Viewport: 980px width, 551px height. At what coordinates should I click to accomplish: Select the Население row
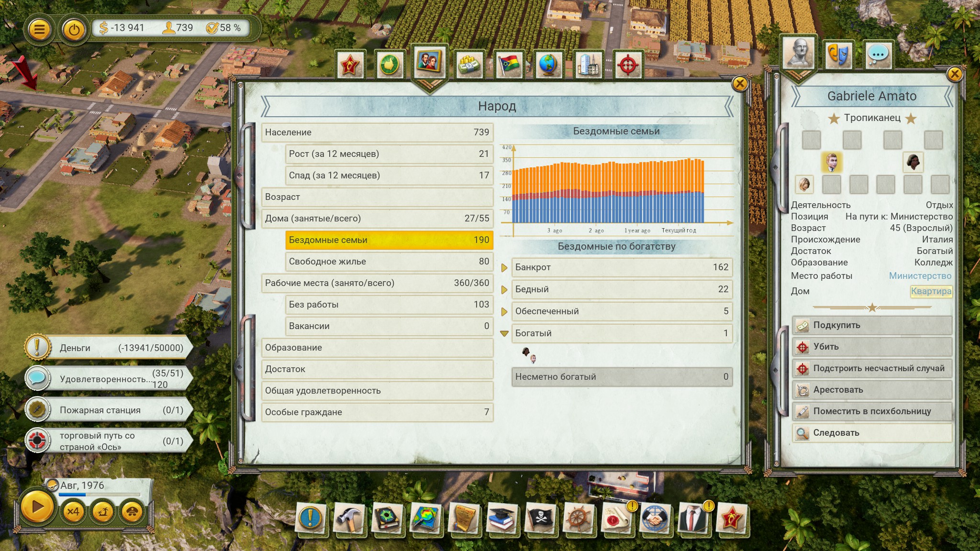point(377,132)
